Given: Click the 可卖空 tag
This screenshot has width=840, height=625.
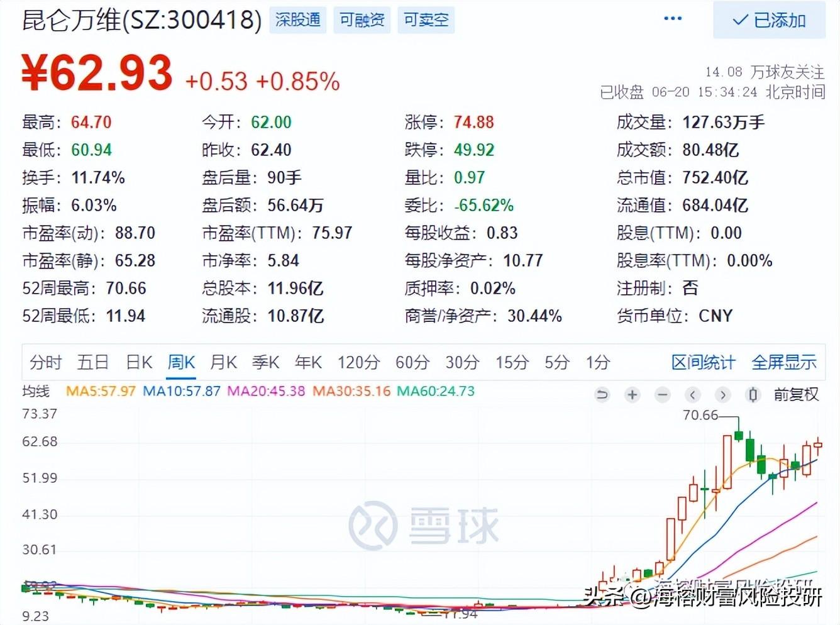Looking at the screenshot, I should coord(426,20).
